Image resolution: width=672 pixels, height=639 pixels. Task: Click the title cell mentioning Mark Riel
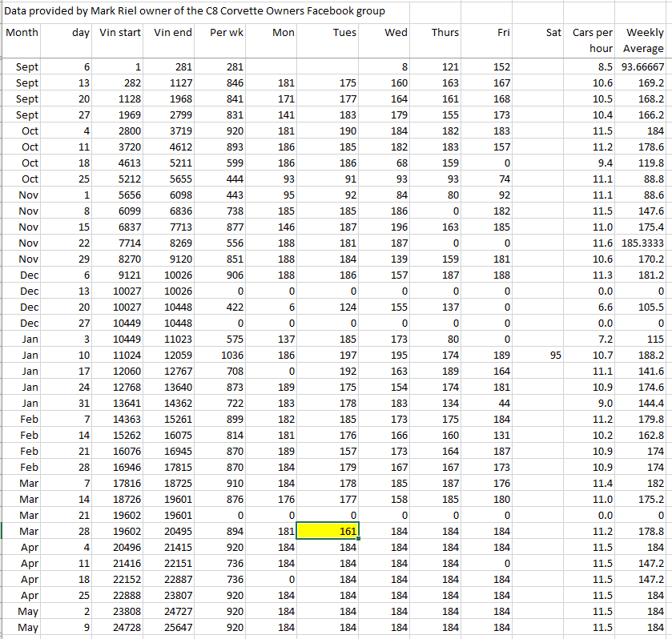195,11
